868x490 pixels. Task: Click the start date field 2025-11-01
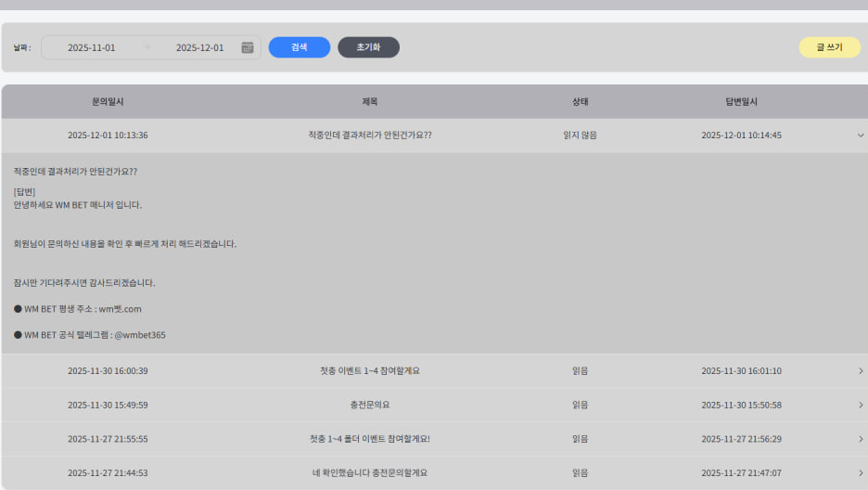[x=92, y=47]
